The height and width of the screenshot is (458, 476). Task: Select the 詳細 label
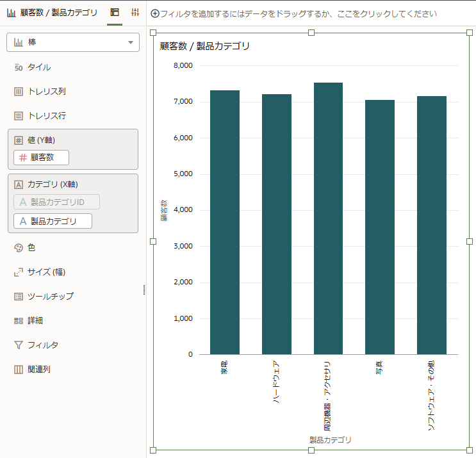click(x=35, y=321)
